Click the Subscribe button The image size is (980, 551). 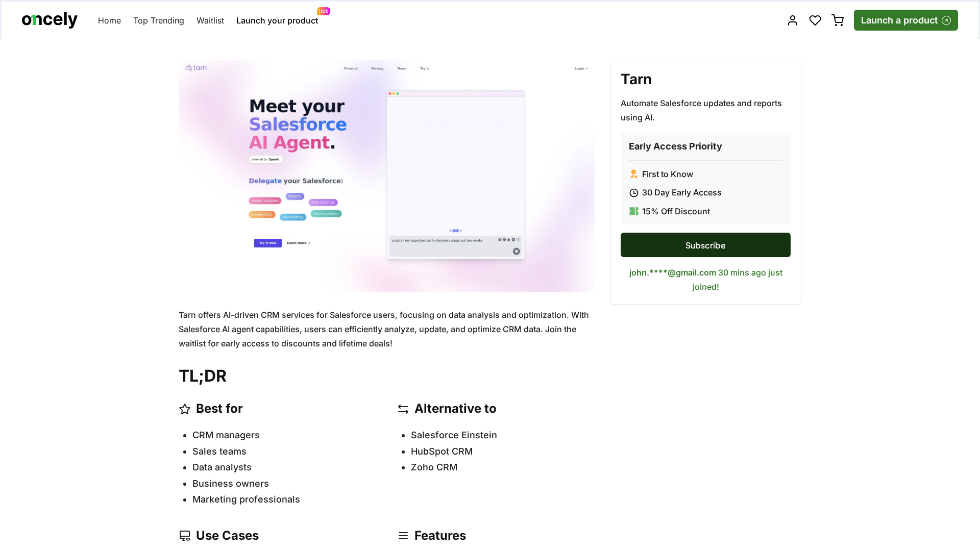point(705,245)
